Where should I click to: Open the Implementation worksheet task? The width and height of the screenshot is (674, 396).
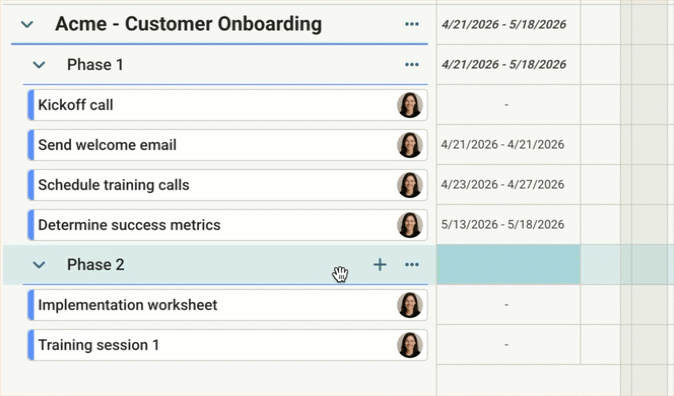228,305
